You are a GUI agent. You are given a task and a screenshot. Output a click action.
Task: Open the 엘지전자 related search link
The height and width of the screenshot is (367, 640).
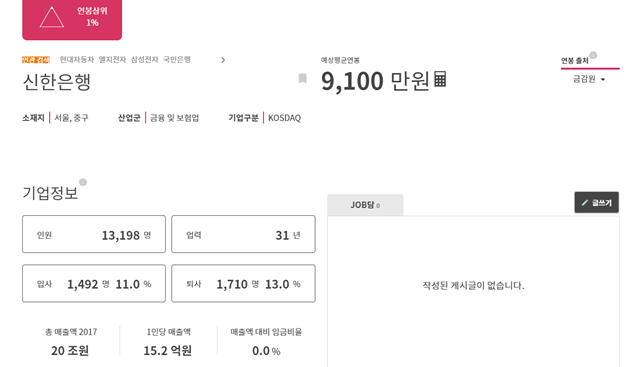[x=112, y=60]
